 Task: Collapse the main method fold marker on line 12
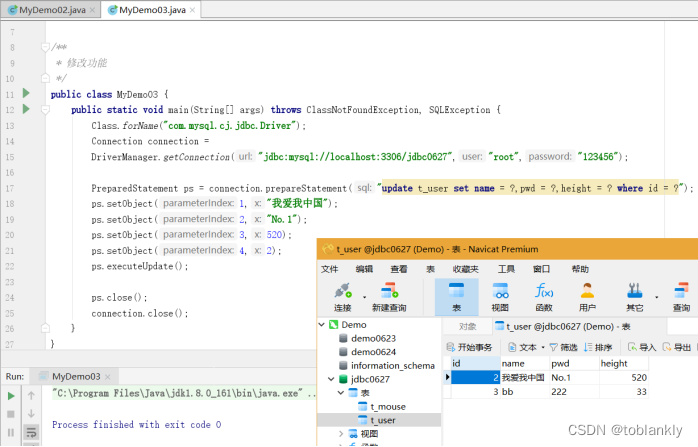[x=45, y=109]
